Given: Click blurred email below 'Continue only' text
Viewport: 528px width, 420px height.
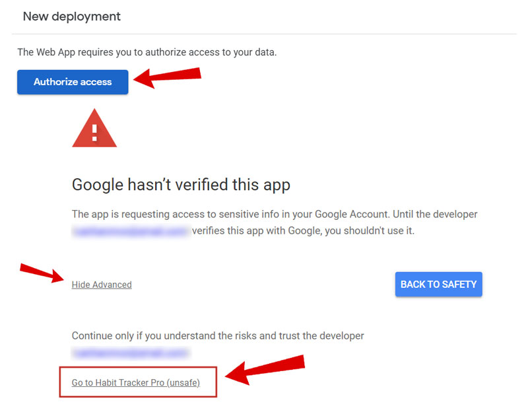Looking at the screenshot, I should [x=131, y=353].
